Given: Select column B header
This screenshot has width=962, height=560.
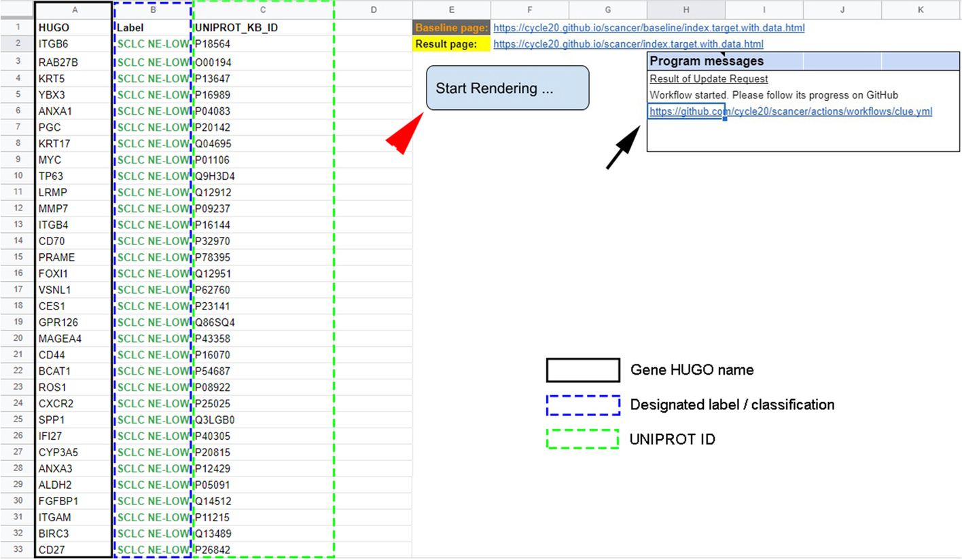Looking at the screenshot, I should pos(153,10).
